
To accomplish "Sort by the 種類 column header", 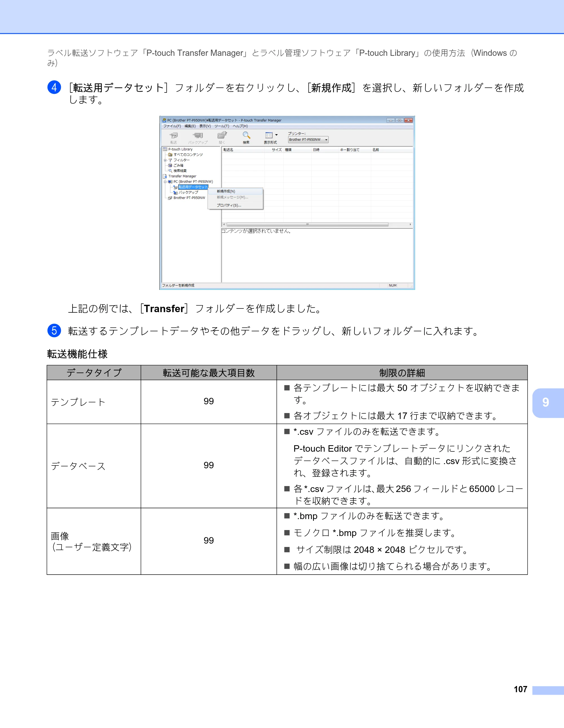I will (297, 150).
